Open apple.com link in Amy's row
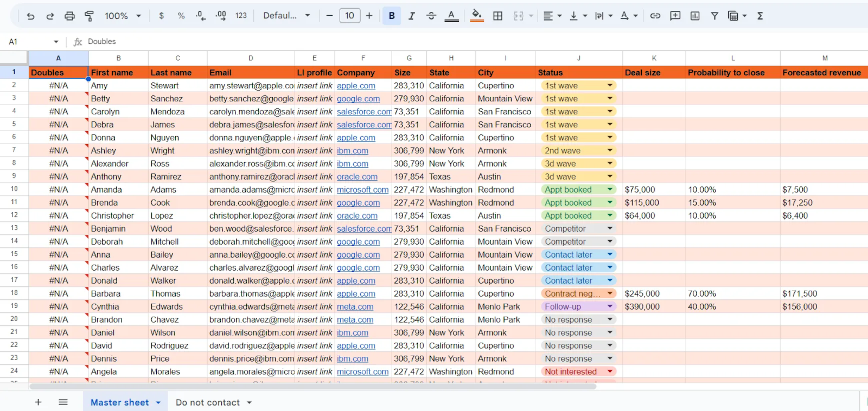Screen dimensions: 868x411 tap(356, 86)
